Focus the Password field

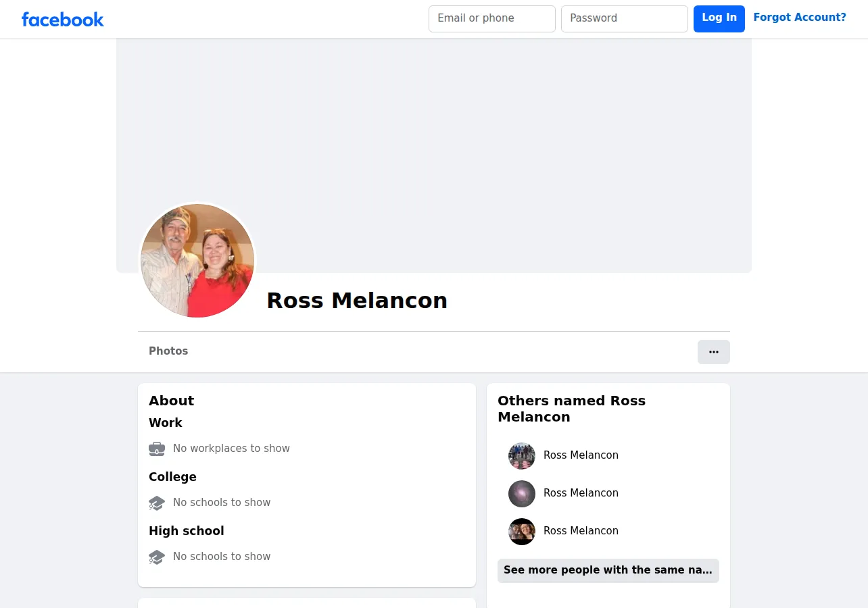click(x=625, y=19)
